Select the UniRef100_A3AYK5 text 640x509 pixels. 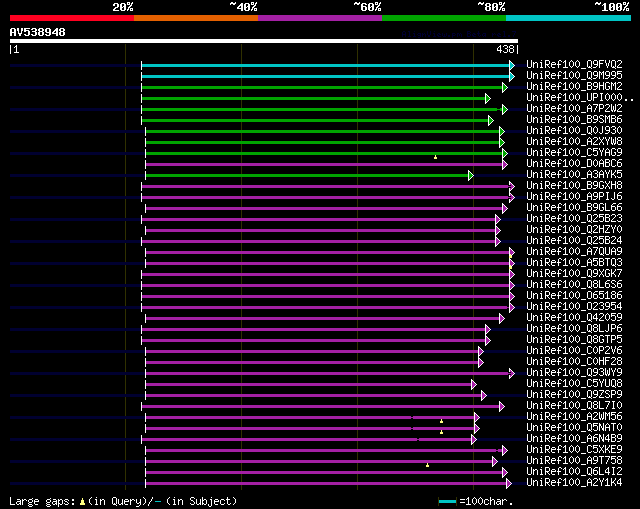pos(574,175)
